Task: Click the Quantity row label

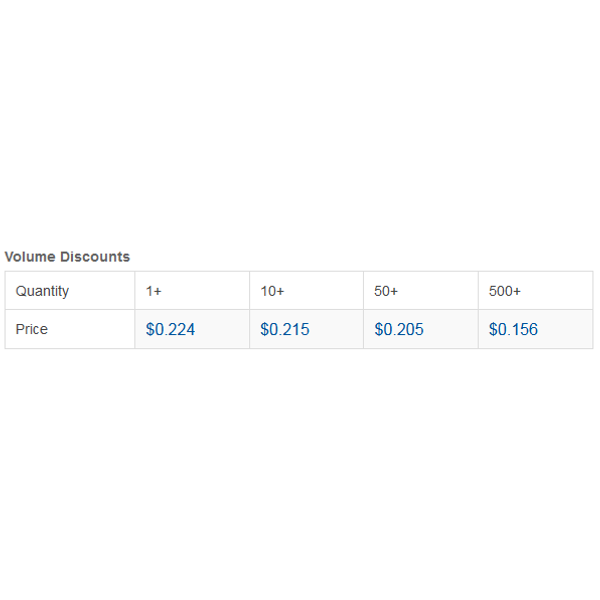Action: tap(42, 291)
